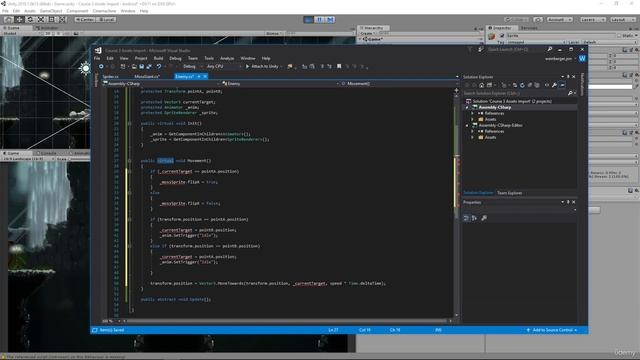The image size is (640, 360).
Task: Close the Solution Explorer panel
Action: click(573, 77)
